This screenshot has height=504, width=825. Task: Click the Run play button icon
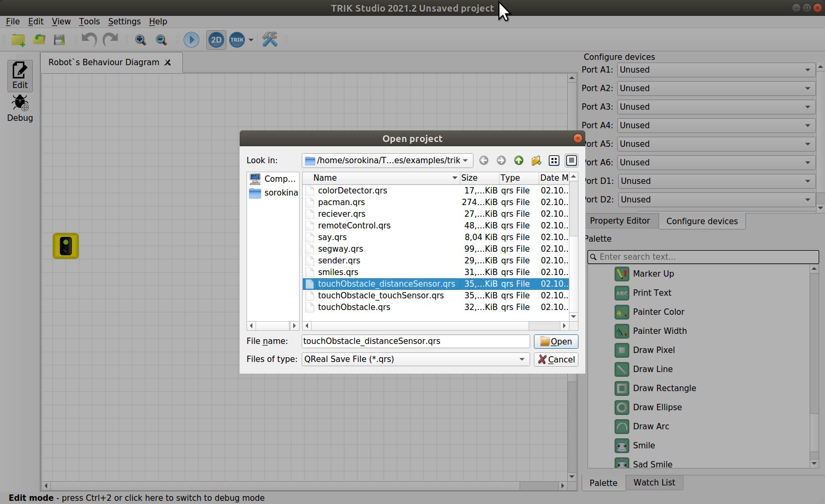191,40
